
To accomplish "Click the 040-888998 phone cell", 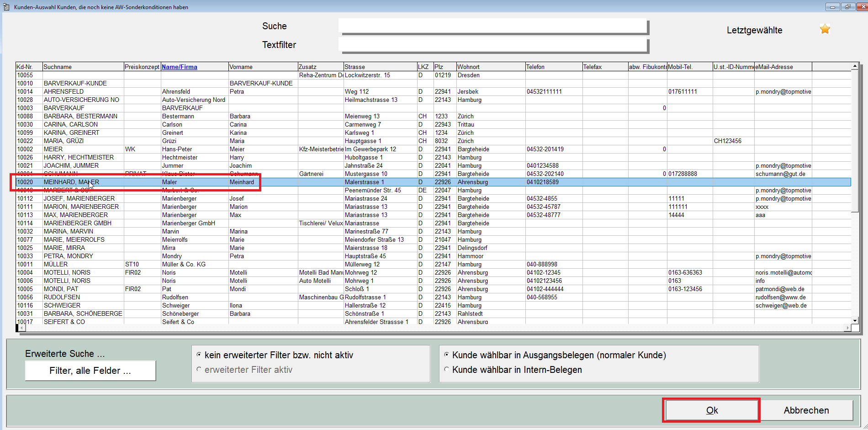I will [554, 264].
